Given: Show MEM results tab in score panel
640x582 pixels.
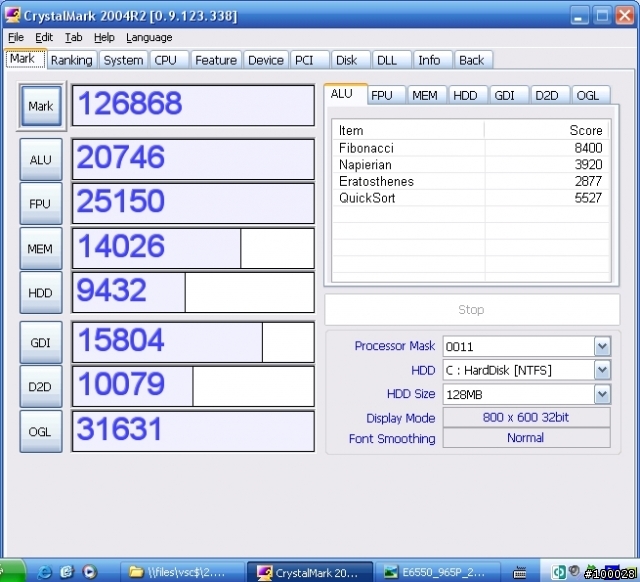Looking at the screenshot, I should (x=427, y=96).
